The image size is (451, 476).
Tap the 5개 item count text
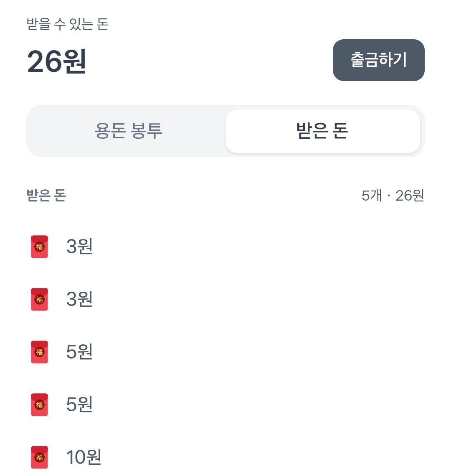click(372, 196)
